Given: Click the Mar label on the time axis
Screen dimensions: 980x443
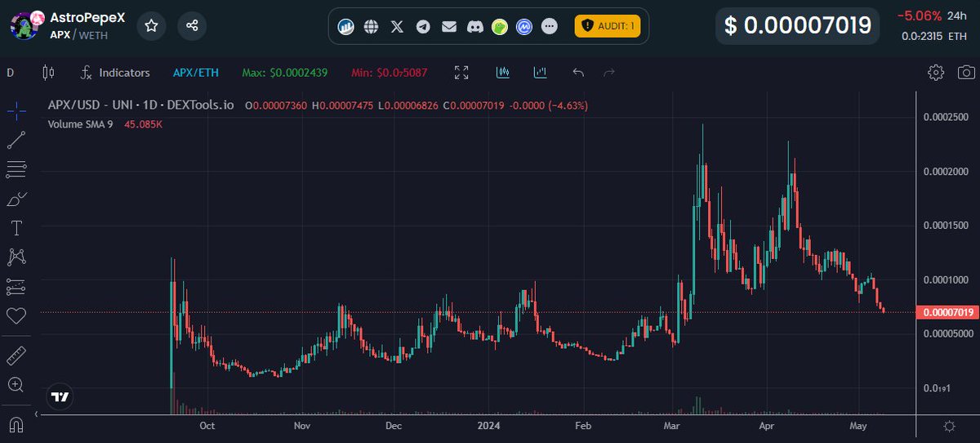Looking at the screenshot, I should [x=673, y=426].
